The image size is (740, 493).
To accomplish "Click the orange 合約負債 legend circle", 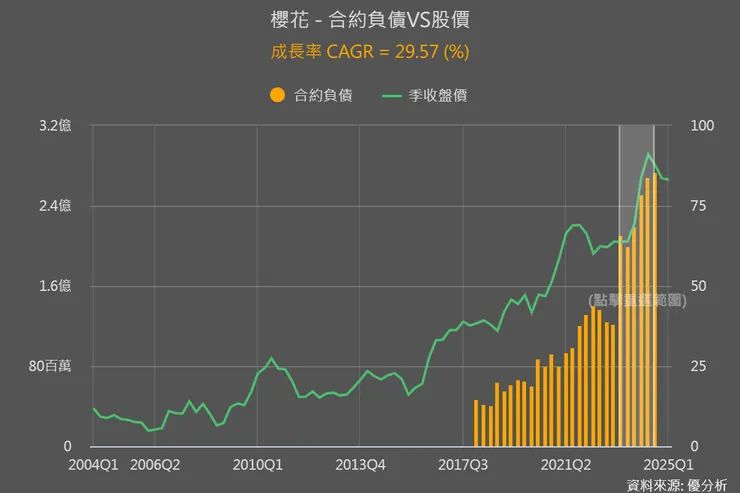I will pyautogui.click(x=278, y=95).
